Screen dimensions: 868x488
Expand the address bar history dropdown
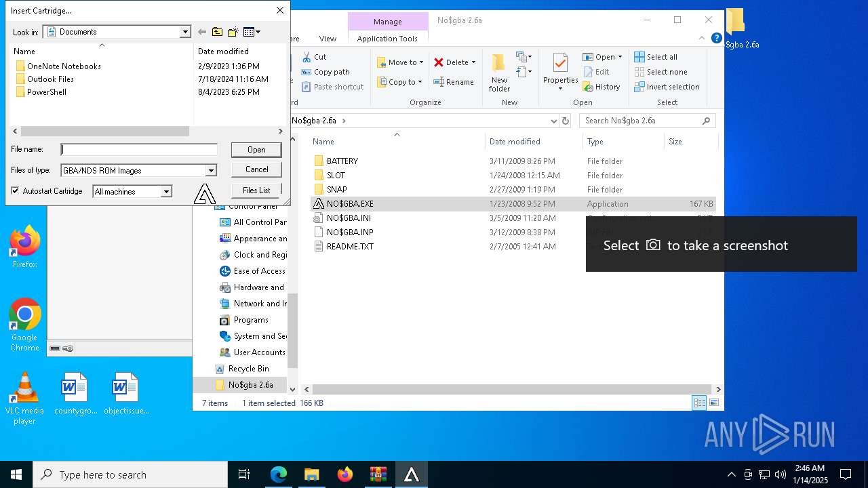point(554,121)
